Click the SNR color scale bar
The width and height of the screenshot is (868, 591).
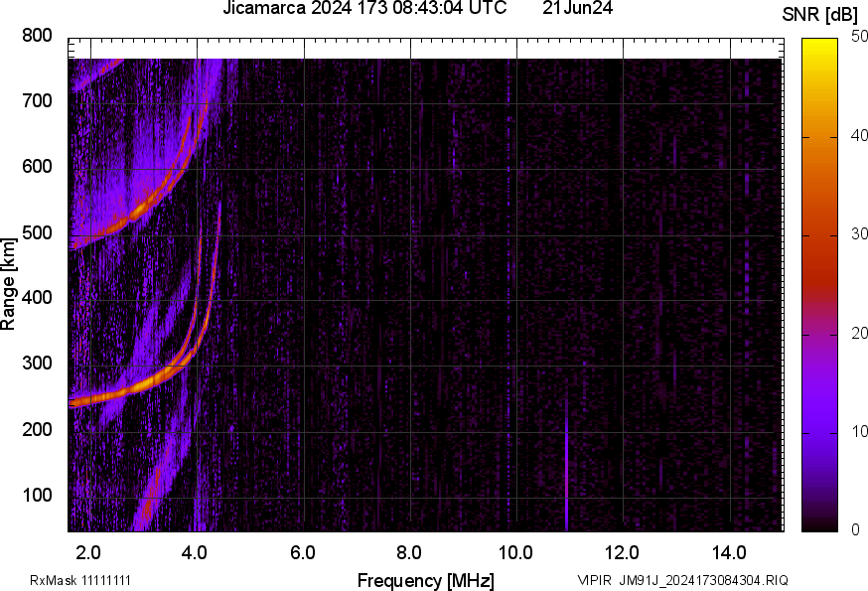coord(820,285)
